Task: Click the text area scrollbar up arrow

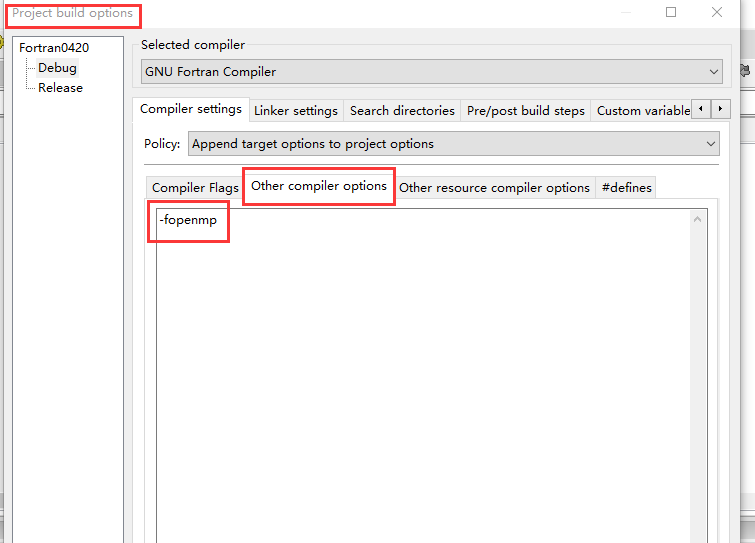Action: (699, 218)
